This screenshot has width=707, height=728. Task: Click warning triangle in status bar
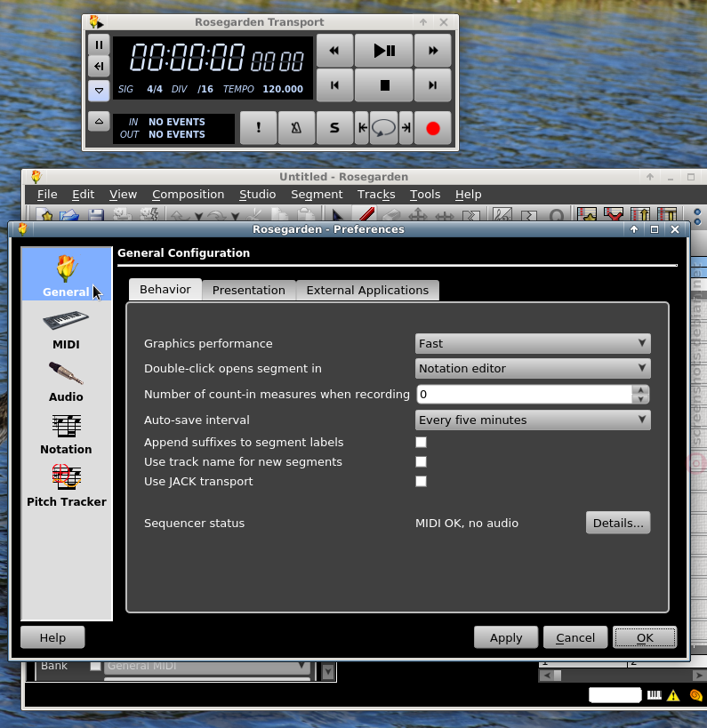pos(673,695)
